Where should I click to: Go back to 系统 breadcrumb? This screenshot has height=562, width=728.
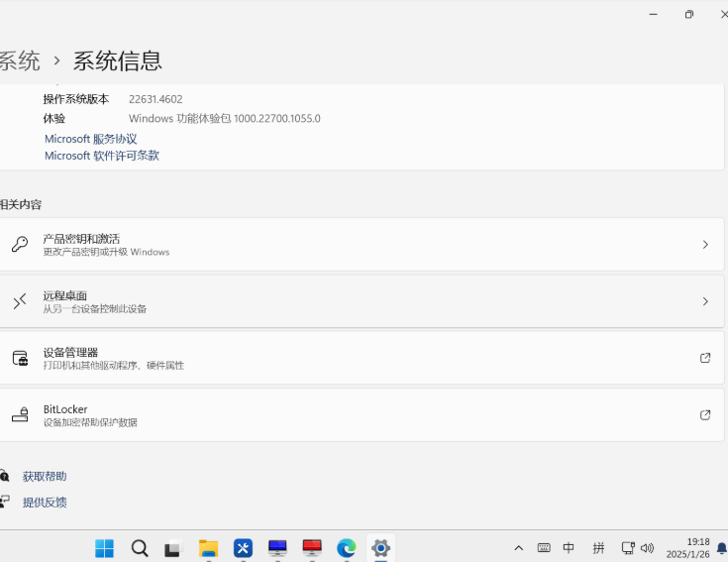(20, 61)
